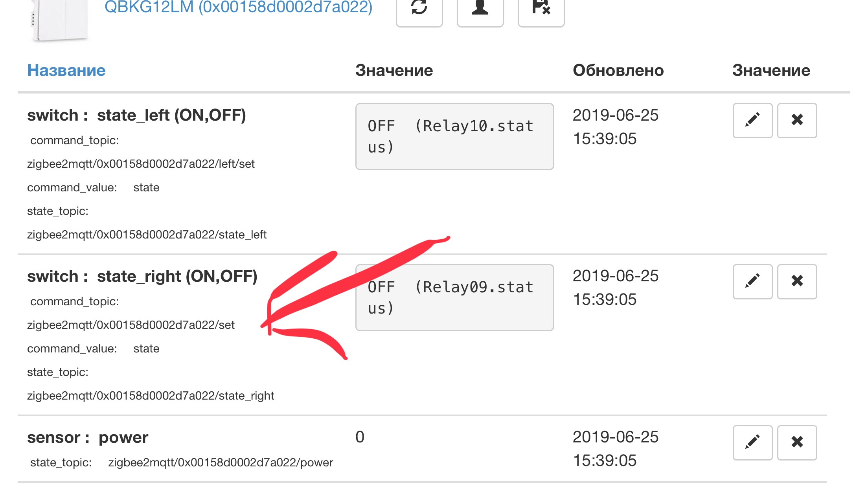Delete the state_left switch row
The image size is (868, 488).
coord(797,120)
